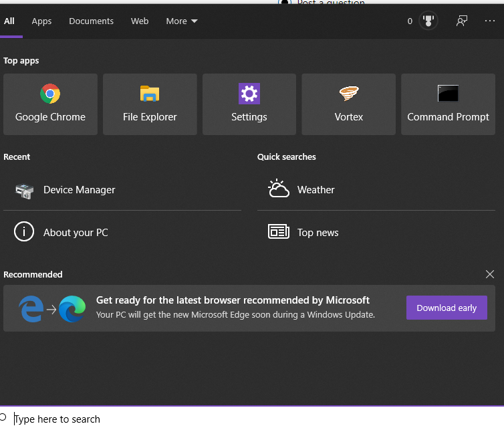Click the new Microsoft Edge logo
Screen dimensions: 504x430
(x=72, y=309)
